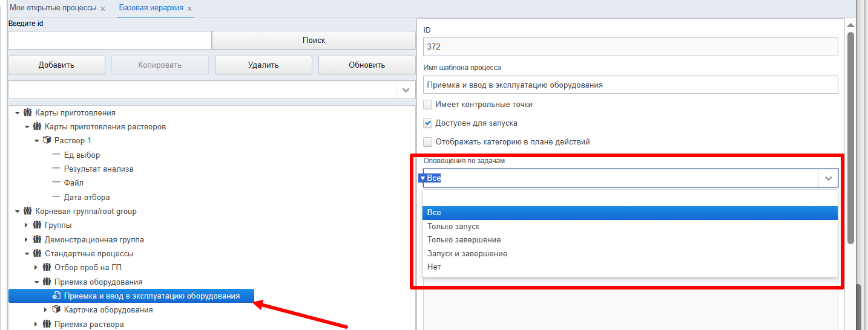Click the cube icon beside Карточка оборудования
This screenshot has width=868, height=330.
56,309
